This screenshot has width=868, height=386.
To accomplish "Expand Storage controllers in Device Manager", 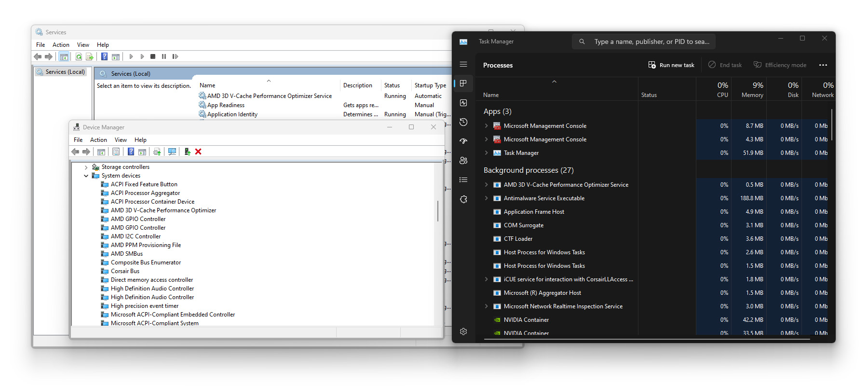I will [86, 167].
